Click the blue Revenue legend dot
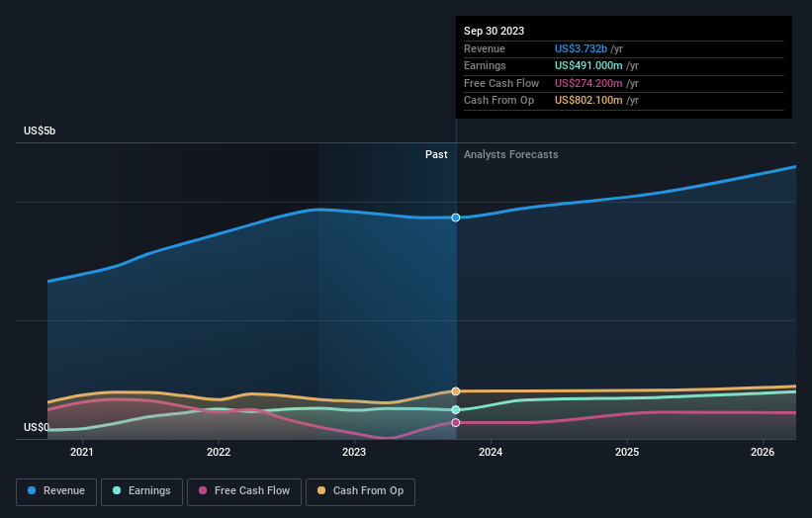812x518 pixels. [x=32, y=490]
